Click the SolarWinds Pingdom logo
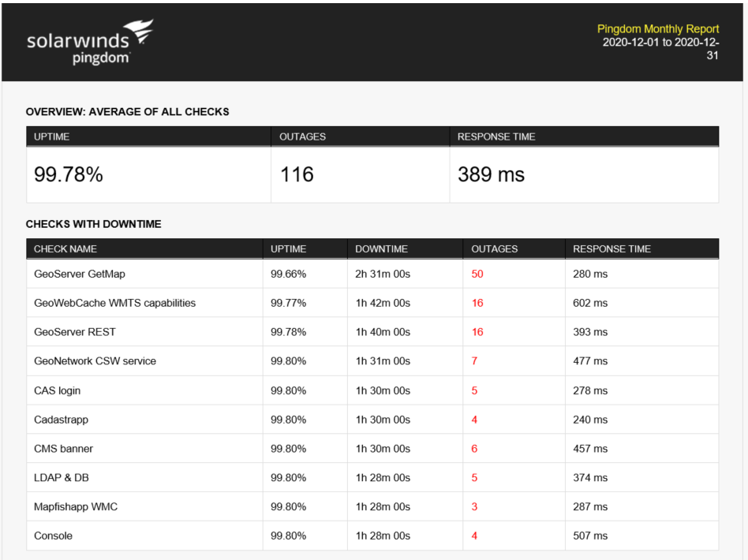This screenshot has width=748, height=560. tap(90, 42)
